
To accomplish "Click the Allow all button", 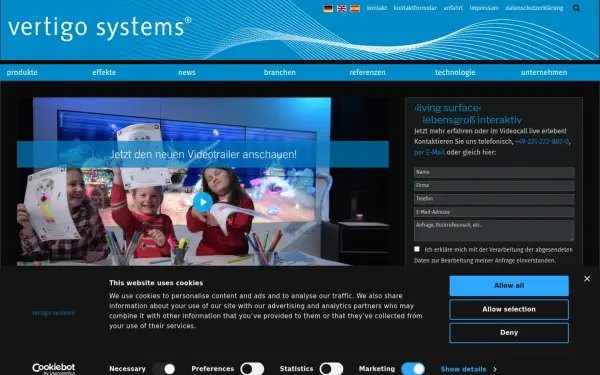I will tap(509, 286).
